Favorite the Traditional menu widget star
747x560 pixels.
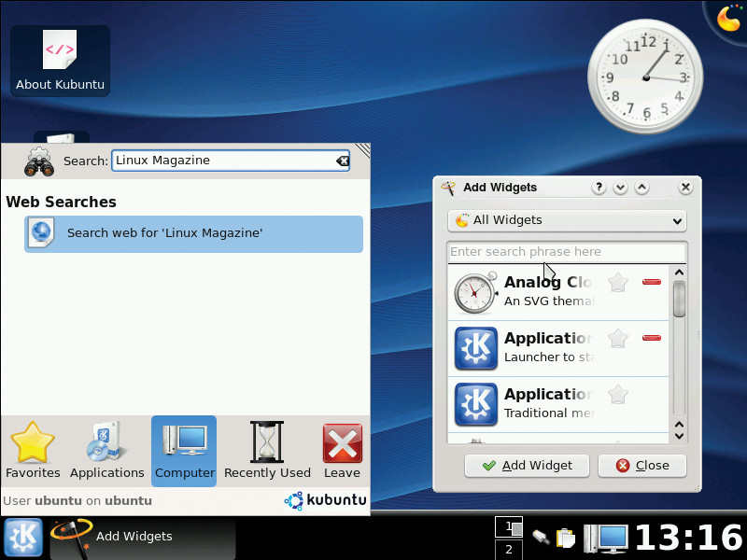pyautogui.click(x=618, y=395)
